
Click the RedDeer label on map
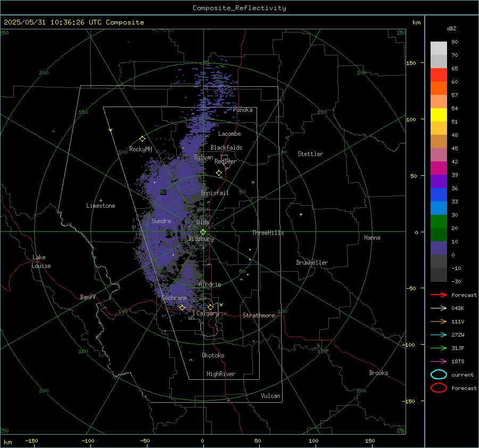(226, 161)
